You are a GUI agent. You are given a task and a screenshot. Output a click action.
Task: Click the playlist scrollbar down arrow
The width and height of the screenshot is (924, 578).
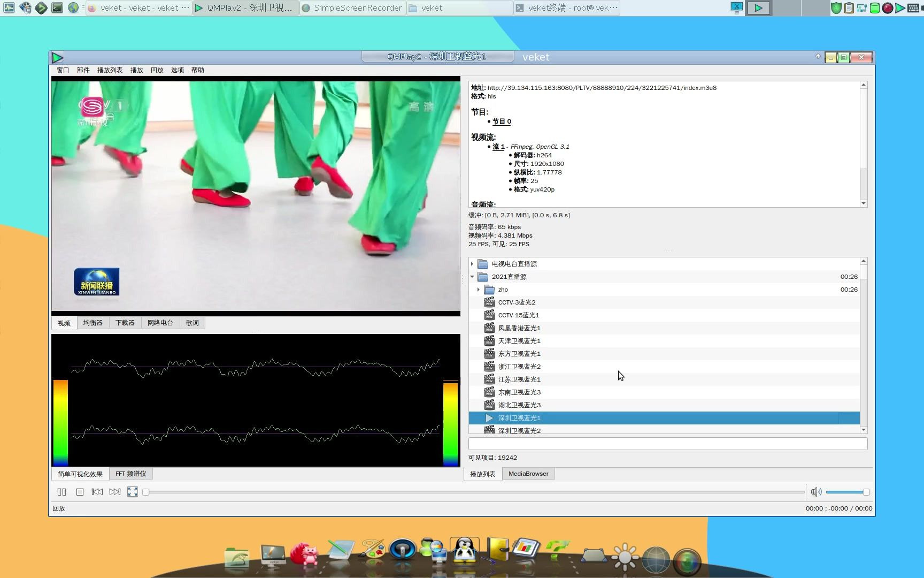click(x=864, y=430)
